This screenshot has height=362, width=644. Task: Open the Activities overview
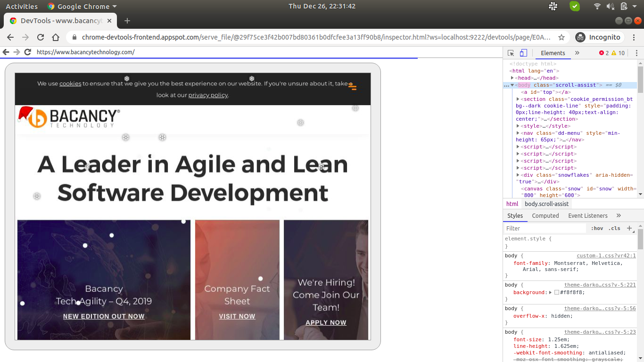pos(22,6)
